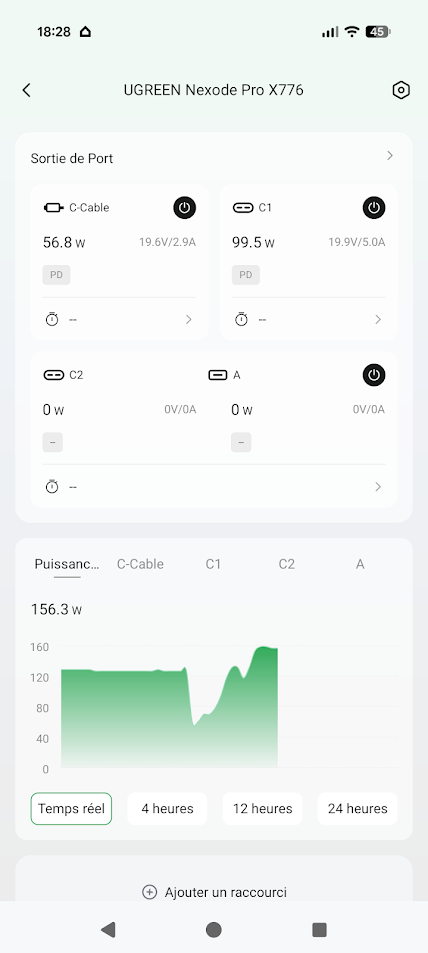Tap the C1 port timer stopwatch icon
The image size is (428, 953).
click(241, 319)
